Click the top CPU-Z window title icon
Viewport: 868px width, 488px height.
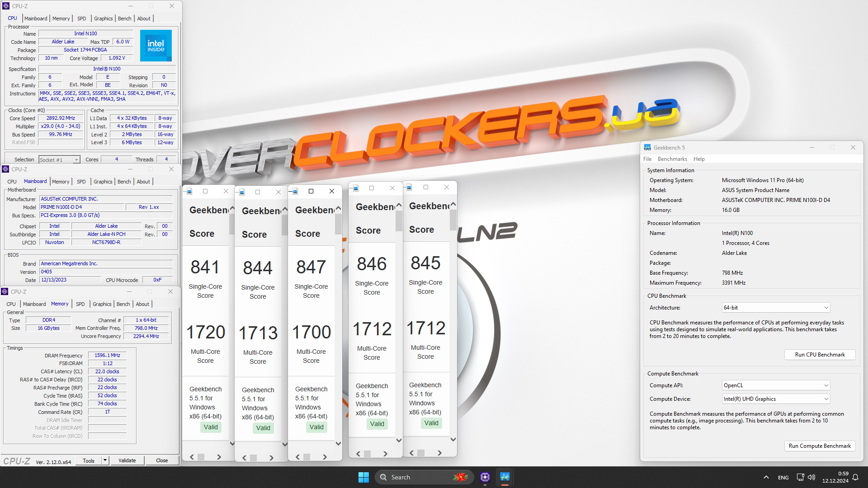6,6
